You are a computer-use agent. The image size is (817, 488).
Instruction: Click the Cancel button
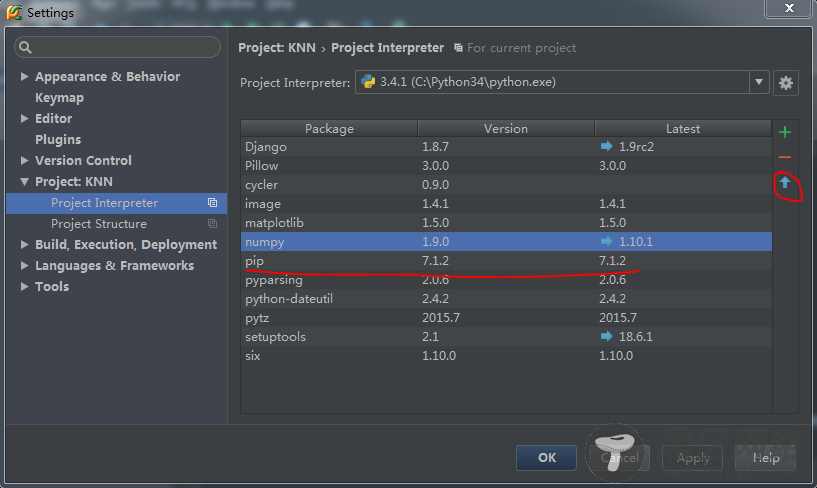620,458
